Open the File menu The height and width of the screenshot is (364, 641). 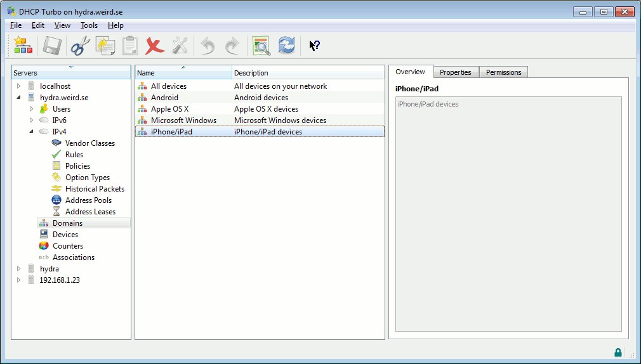tap(16, 25)
